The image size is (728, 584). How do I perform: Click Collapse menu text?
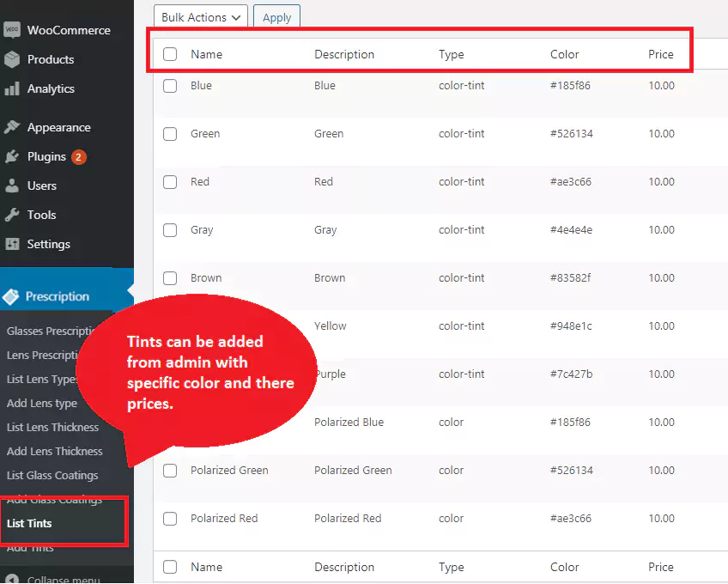click(64, 580)
